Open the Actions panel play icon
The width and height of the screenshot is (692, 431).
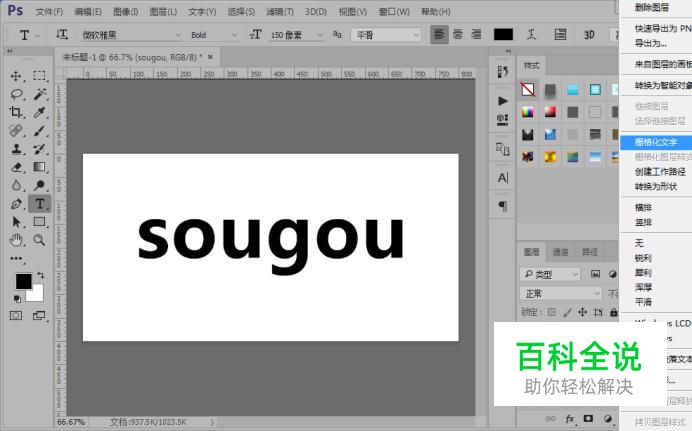[503, 101]
